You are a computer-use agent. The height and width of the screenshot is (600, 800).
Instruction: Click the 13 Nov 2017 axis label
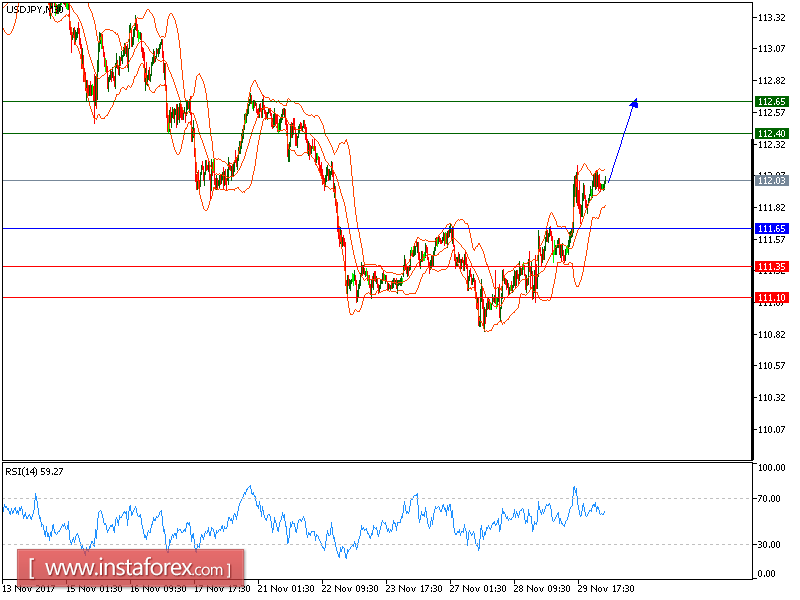tap(30, 590)
